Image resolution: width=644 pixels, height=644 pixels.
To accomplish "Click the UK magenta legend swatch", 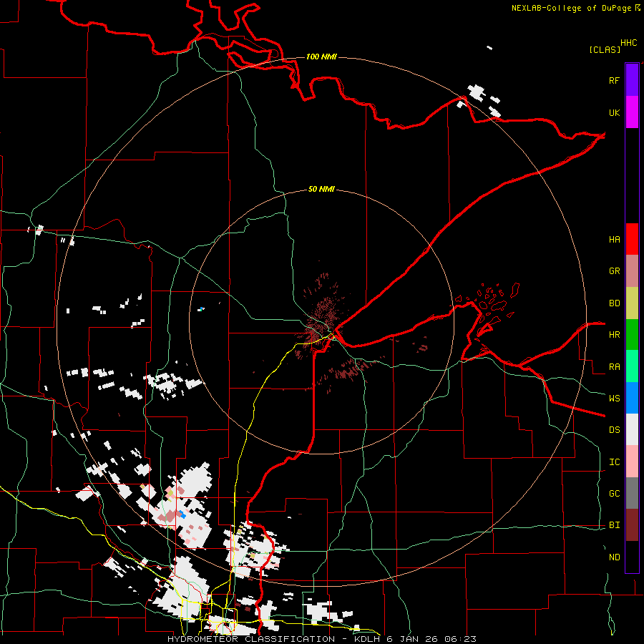I will (632, 112).
